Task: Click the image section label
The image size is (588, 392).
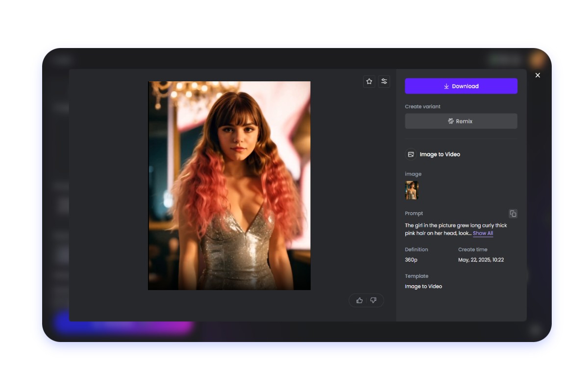Action: point(413,174)
